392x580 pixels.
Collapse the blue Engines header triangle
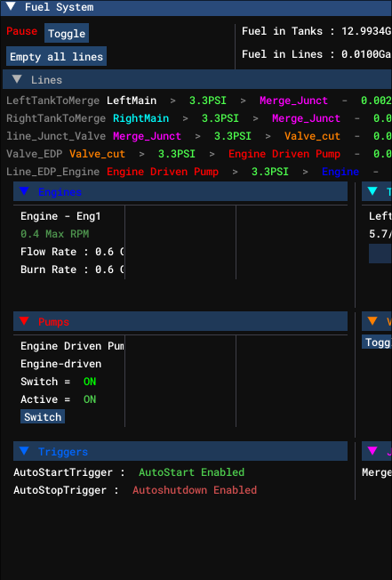point(24,191)
